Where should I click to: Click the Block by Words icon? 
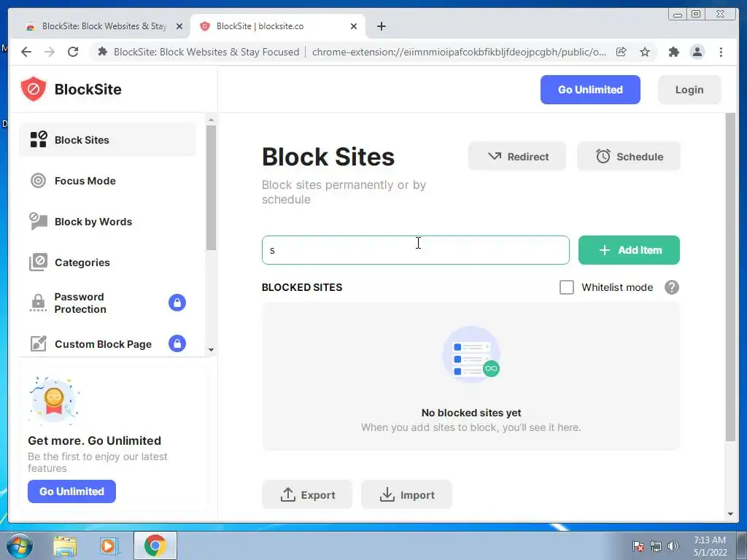coord(38,222)
